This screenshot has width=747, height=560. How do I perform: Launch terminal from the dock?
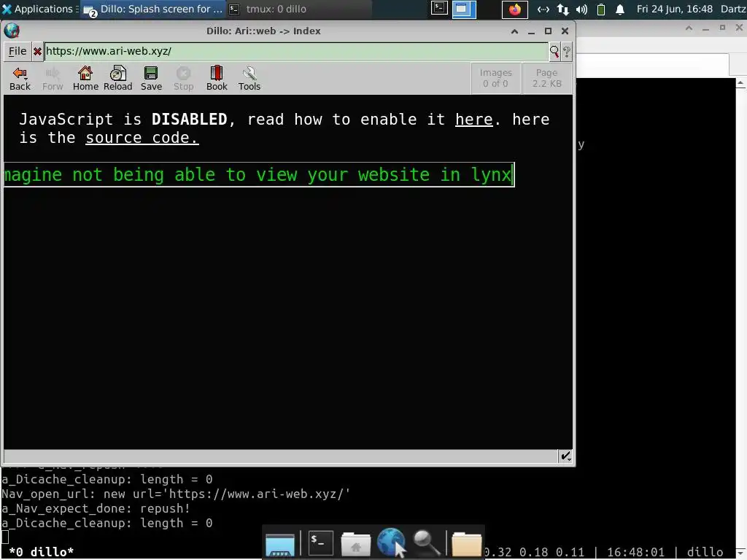coord(321,542)
